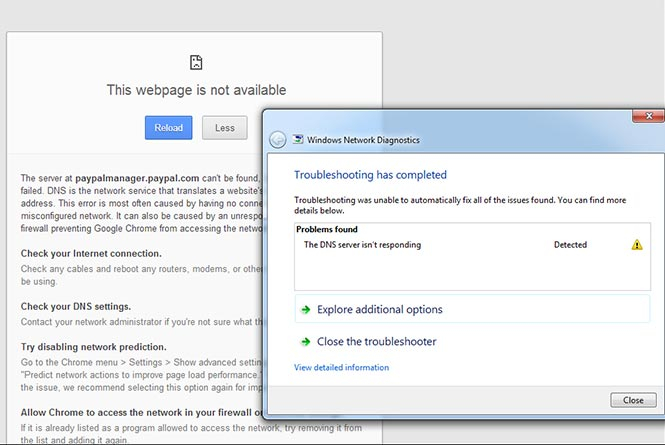Image resolution: width=665 pixels, height=445 pixels.
Task: Select the DNS server isn't responding row
Action: click(x=472, y=245)
